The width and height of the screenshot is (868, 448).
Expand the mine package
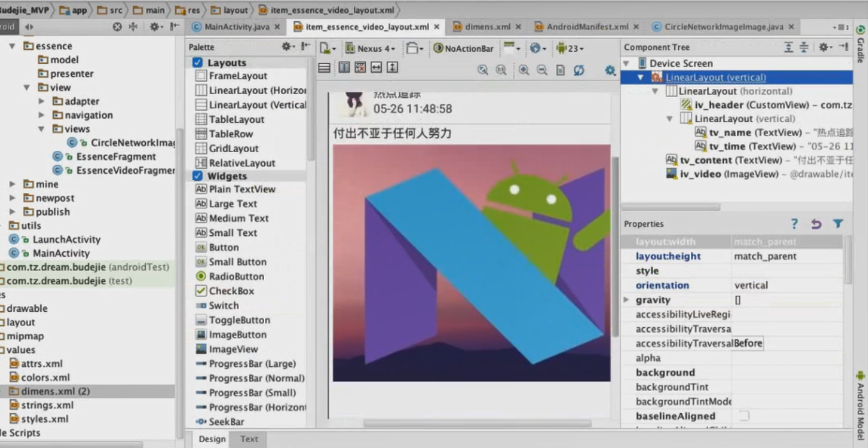pyautogui.click(x=12, y=184)
